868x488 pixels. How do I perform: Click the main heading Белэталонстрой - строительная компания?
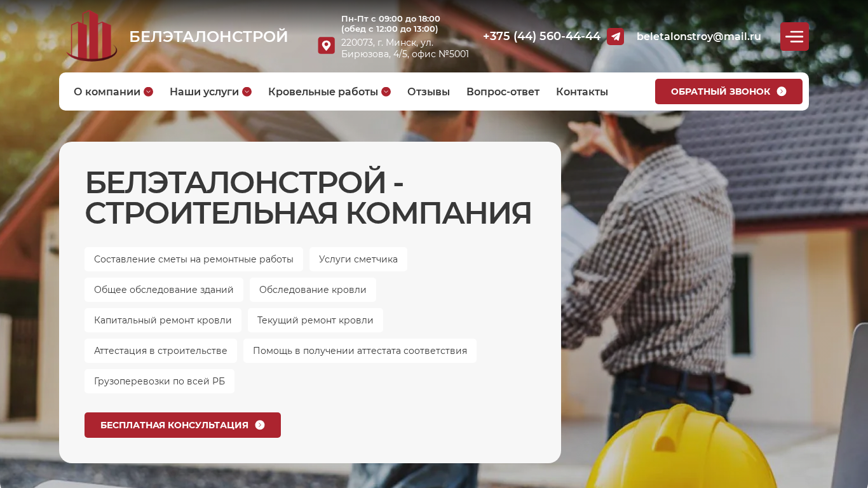[308, 198]
